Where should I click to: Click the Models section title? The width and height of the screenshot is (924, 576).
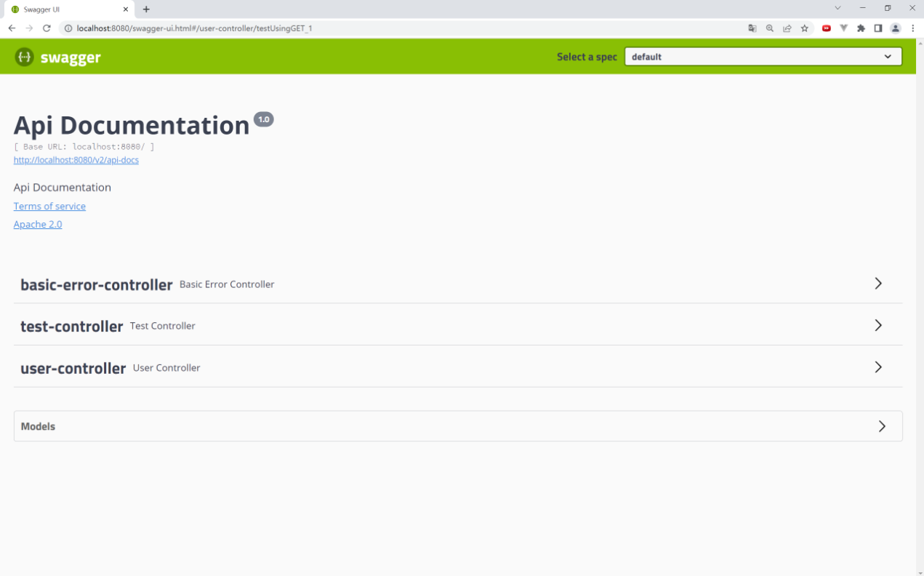[38, 426]
